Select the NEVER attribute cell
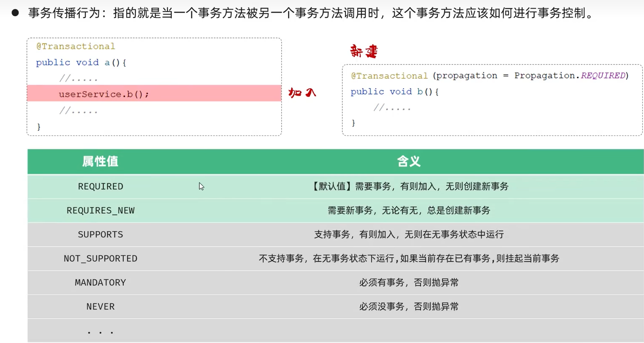Viewport: 644px width, 343px height. pos(100,307)
